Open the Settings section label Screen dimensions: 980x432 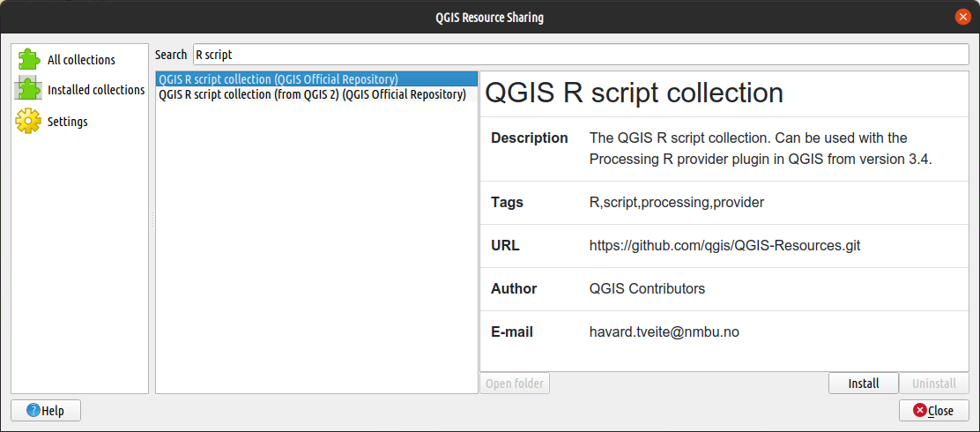pyautogui.click(x=68, y=122)
